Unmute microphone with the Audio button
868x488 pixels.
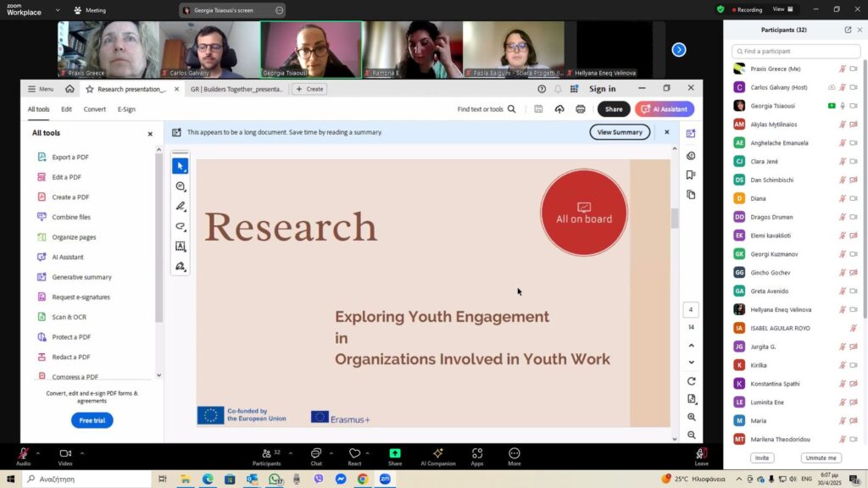pyautogui.click(x=23, y=454)
